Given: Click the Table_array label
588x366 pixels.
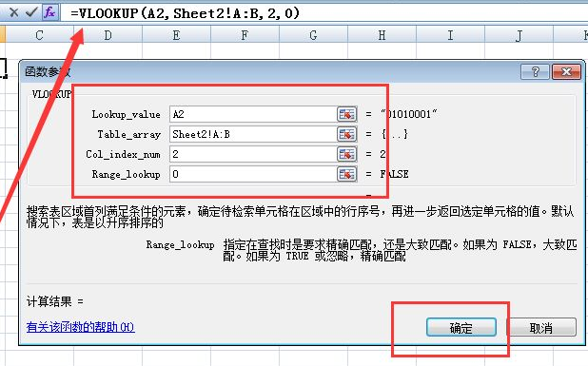Looking at the screenshot, I should click(129, 134).
